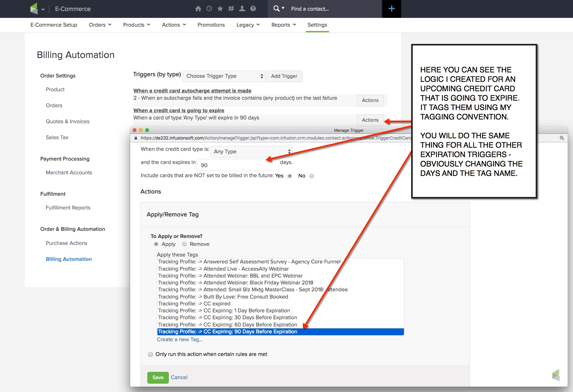Open the user profile icon
Viewport: 573px width, 392px height.
[x=242, y=9]
